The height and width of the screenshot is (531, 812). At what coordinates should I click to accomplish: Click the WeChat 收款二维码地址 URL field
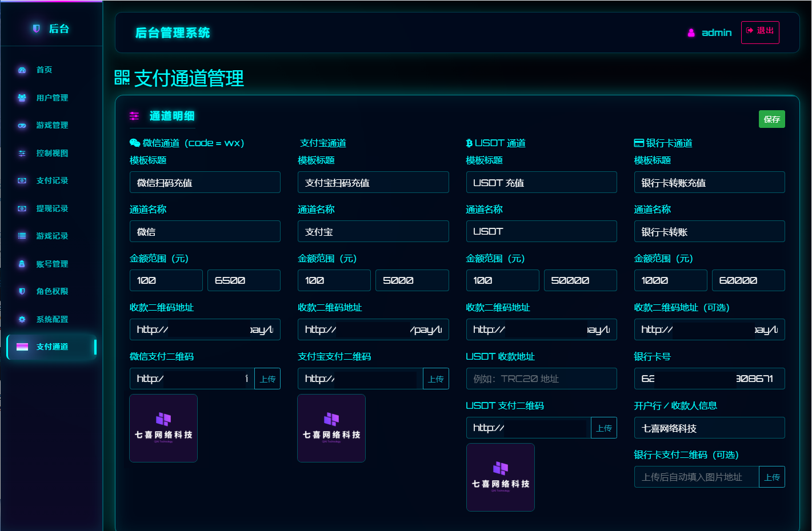click(x=205, y=329)
